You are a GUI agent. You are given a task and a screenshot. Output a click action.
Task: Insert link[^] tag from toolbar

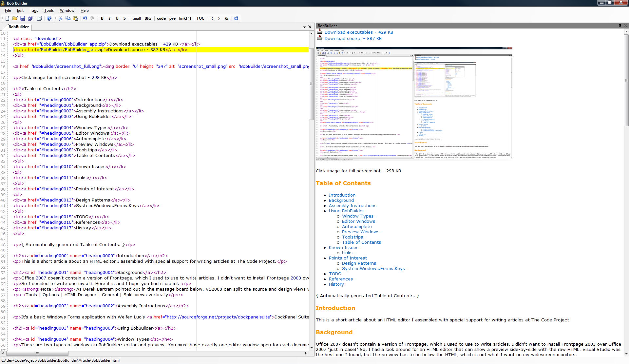click(x=185, y=18)
